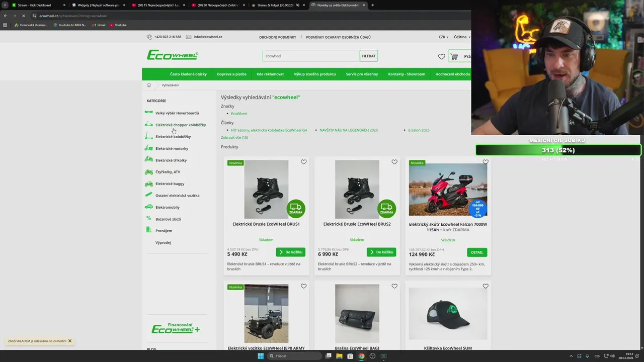This screenshot has width=644, height=362.
Task: Open 'Servis pro všechny' menu item
Action: click(362, 74)
